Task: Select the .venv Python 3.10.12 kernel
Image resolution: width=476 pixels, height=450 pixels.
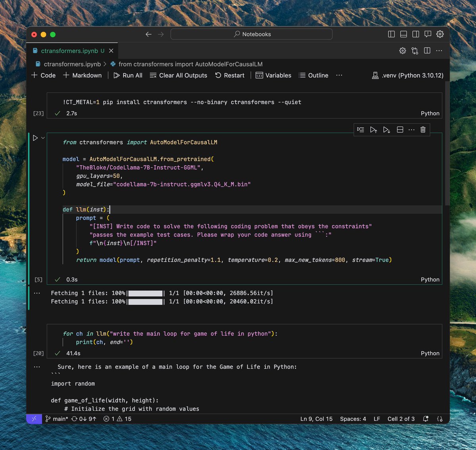Action: tap(408, 75)
